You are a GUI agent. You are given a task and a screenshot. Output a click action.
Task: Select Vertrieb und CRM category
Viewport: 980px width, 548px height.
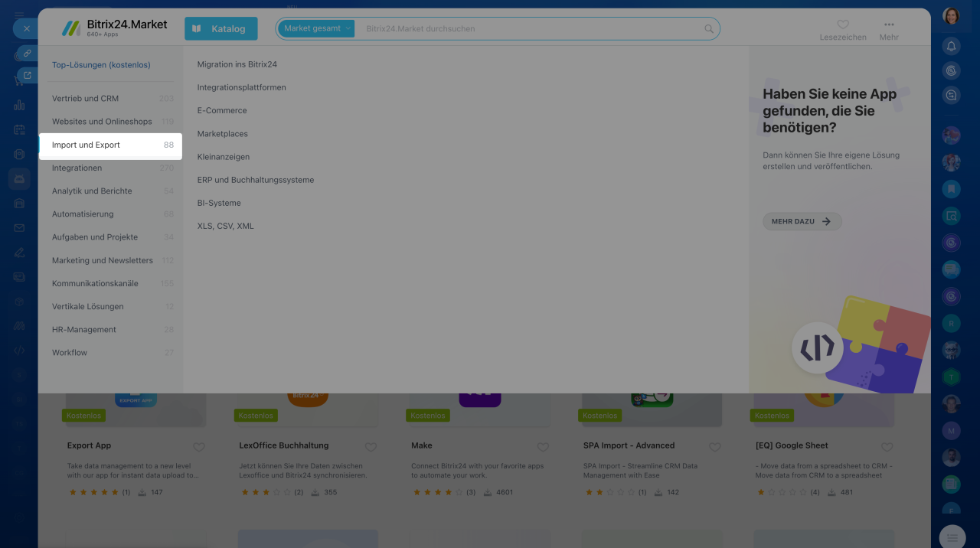[113, 98]
